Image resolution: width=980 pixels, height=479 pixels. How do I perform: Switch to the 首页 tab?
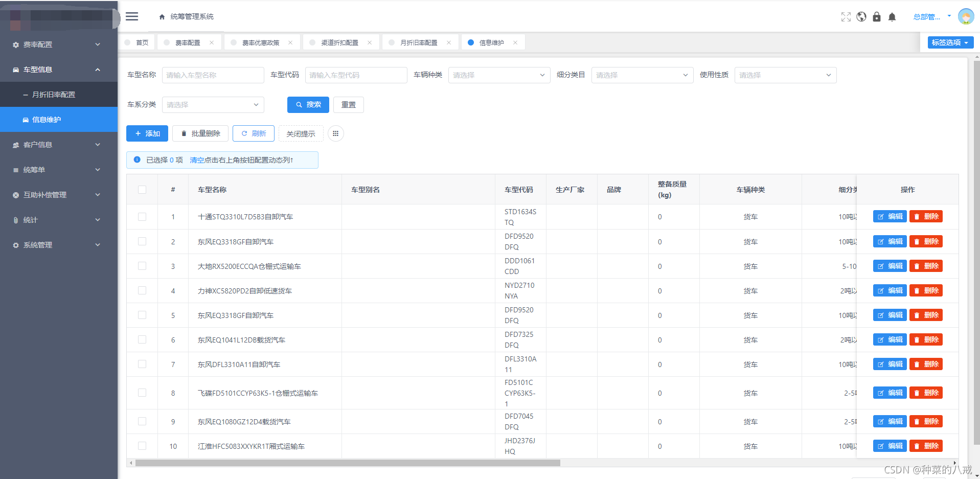click(x=136, y=42)
